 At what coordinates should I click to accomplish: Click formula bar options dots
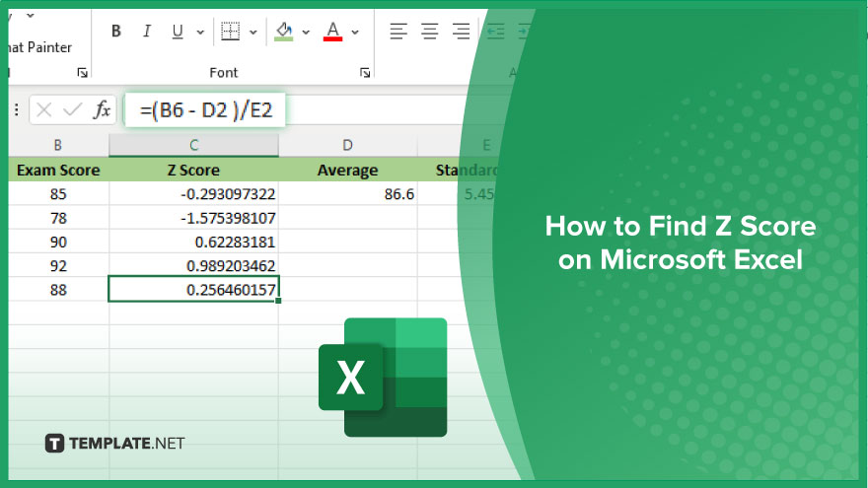pos(17,110)
